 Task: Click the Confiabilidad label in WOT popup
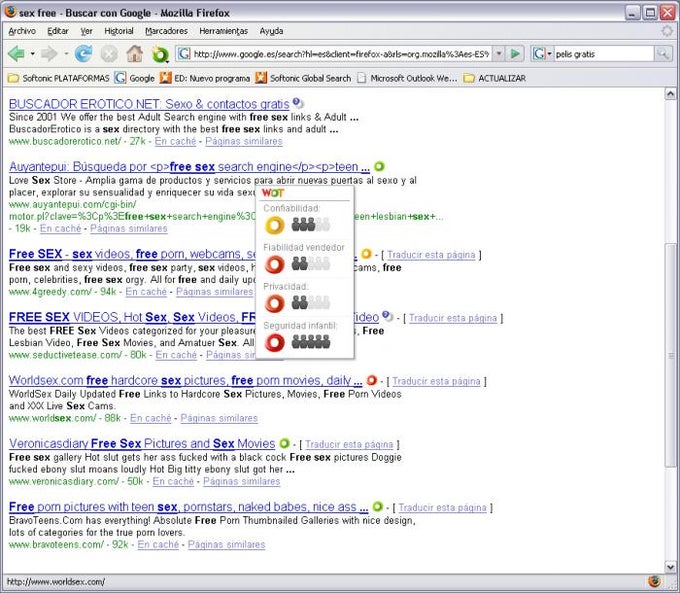click(291, 208)
